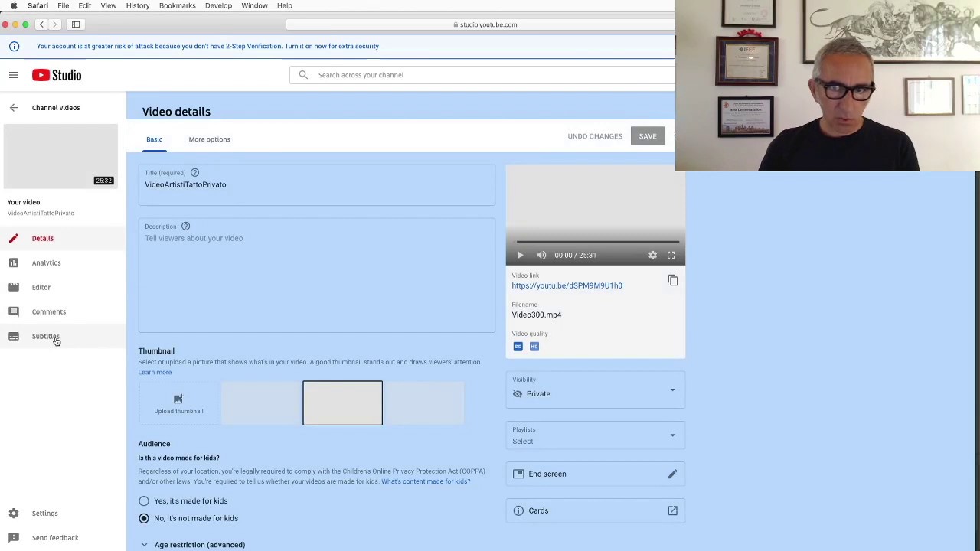The height and width of the screenshot is (551, 980).
Task: Switch to the Basic tab
Action: pyautogui.click(x=155, y=139)
